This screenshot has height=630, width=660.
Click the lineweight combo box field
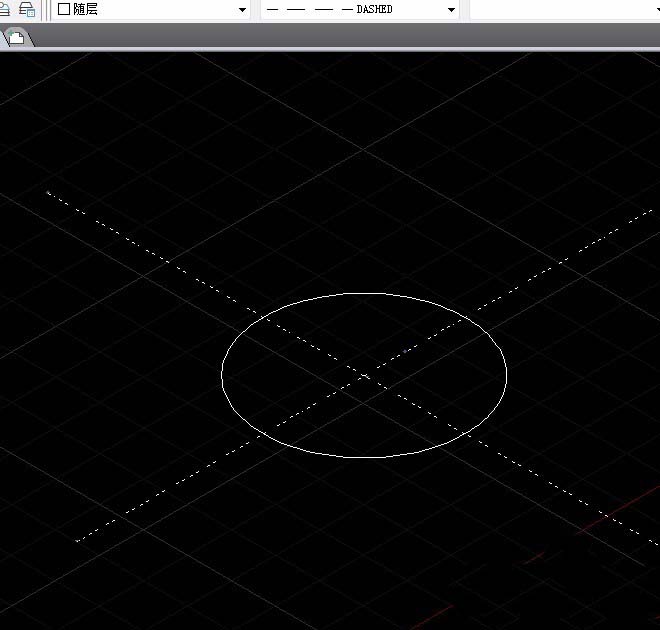pos(565,9)
